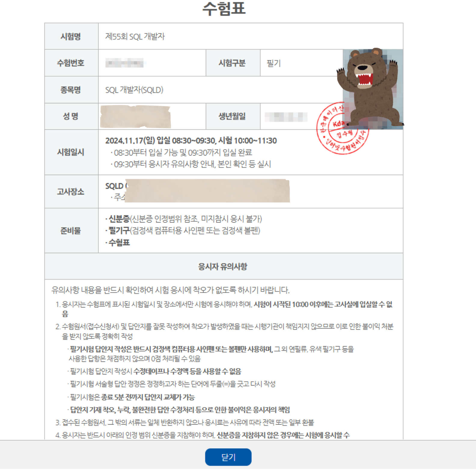Screen dimensions: 476x472
Task: Click the line about 수정테이프나 수정액
Action: click(154, 371)
